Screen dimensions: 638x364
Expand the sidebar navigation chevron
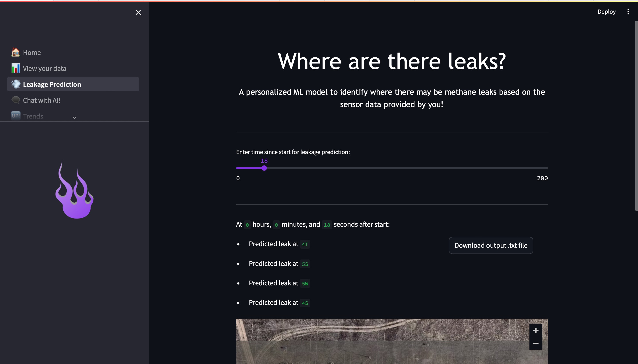pyautogui.click(x=74, y=118)
